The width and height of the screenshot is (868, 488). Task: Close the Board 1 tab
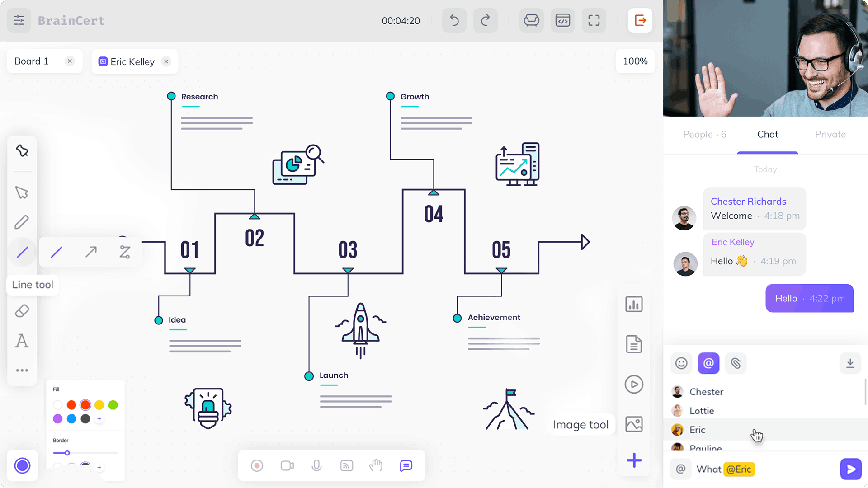click(x=70, y=61)
